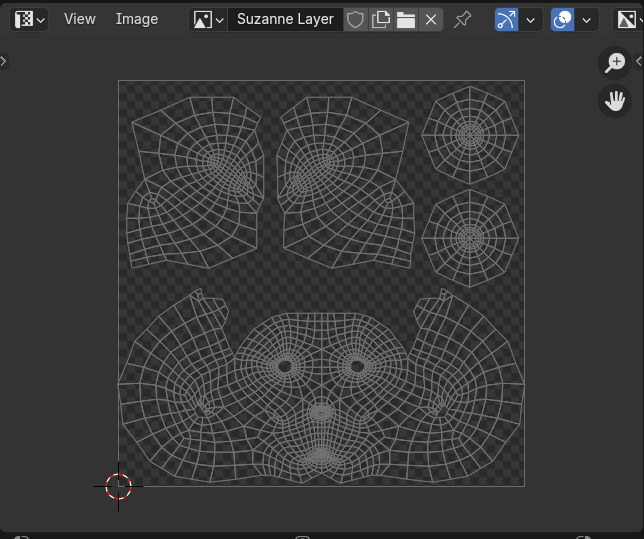
Task: Expand gizmo options dropdown arrow
Action: tap(531, 19)
